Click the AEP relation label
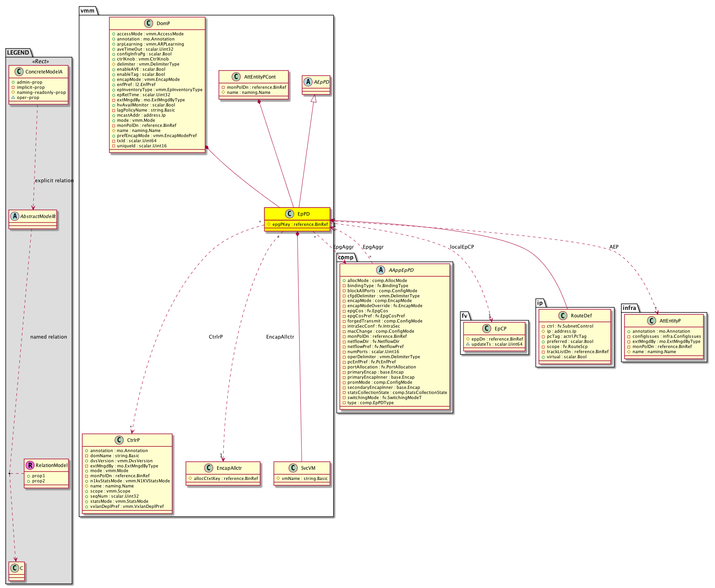 614,247
